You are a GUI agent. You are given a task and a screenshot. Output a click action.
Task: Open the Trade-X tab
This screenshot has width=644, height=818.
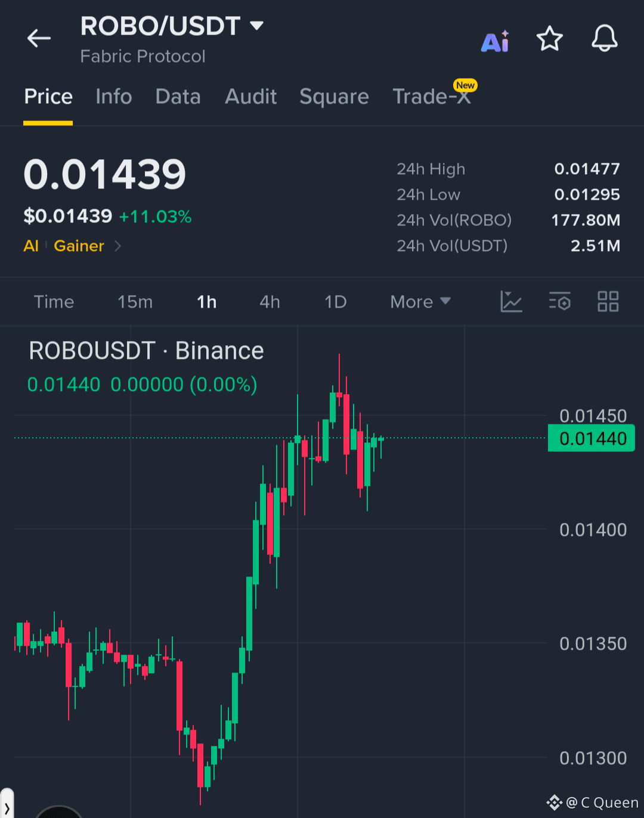click(x=432, y=97)
